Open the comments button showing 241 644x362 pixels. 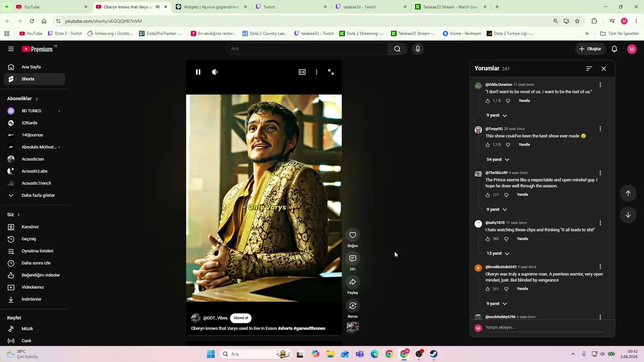(x=353, y=258)
